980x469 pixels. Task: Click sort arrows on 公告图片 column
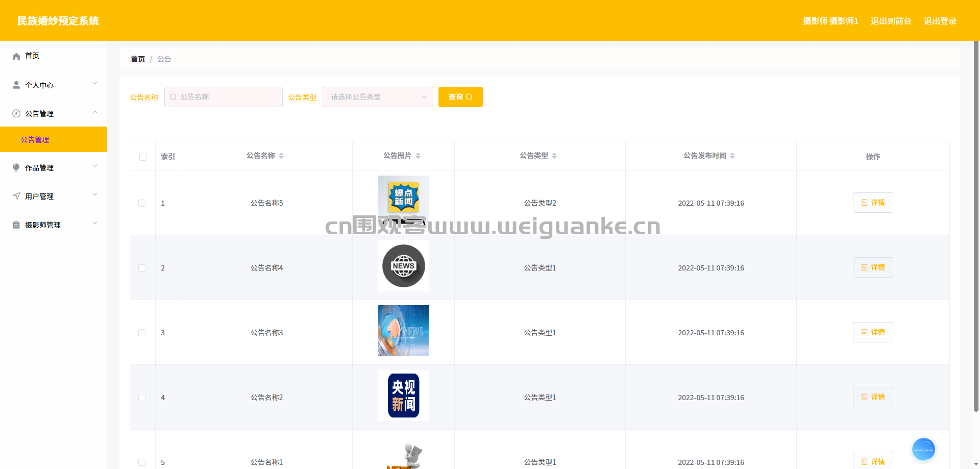(x=418, y=156)
